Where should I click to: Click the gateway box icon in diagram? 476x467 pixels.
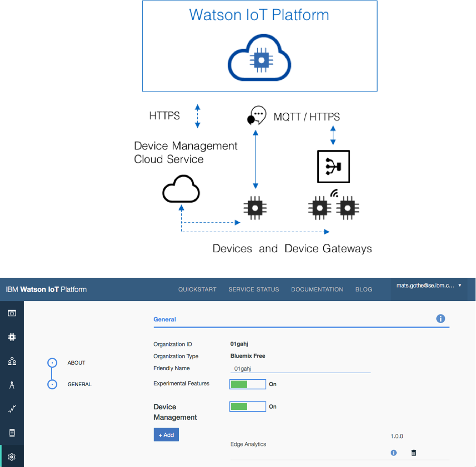point(333,167)
